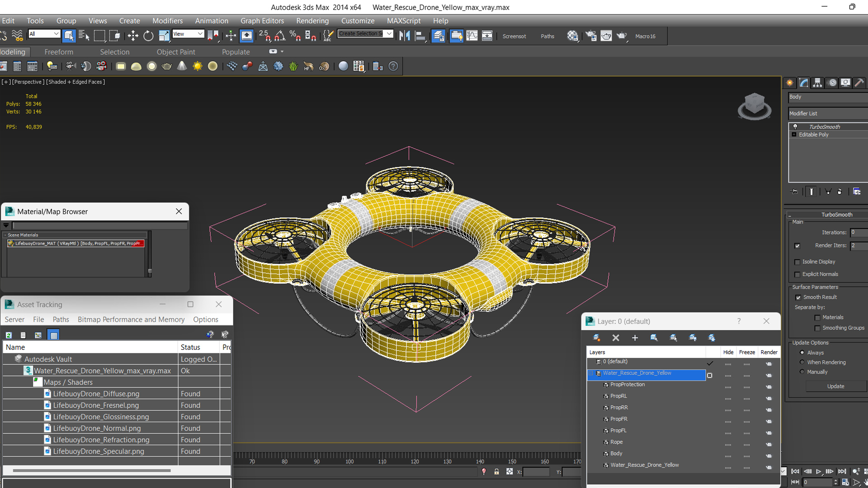868x488 pixels.
Task: Select LifebuoyDrone_Normal.png in Asset Tracking
Action: pyautogui.click(x=97, y=428)
